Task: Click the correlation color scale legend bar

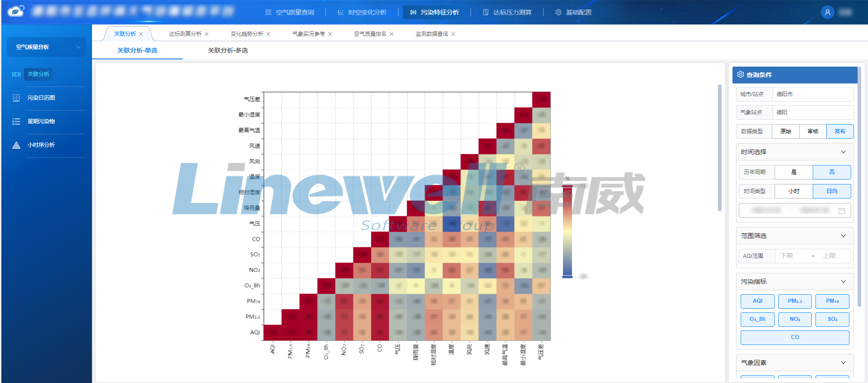Action: pyautogui.click(x=567, y=231)
